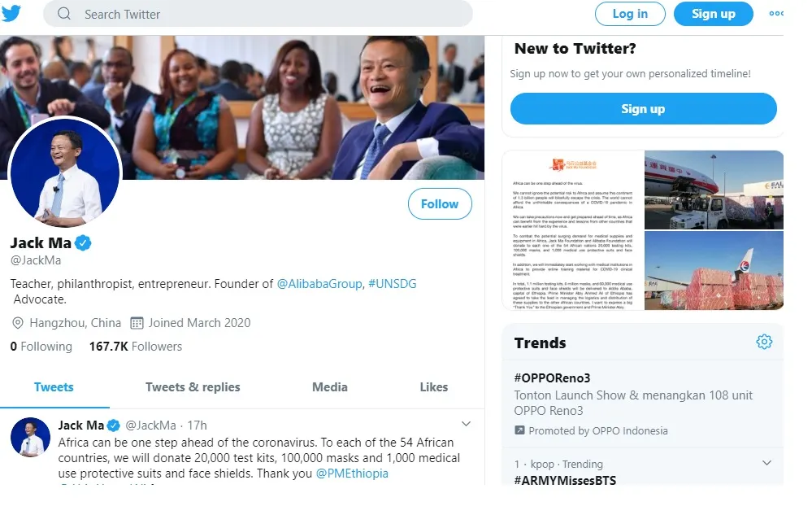The height and width of the screenshot is (515, 812).
Task: Open Jack Ma's large profile picture
Action: click(x=64, y=172)
